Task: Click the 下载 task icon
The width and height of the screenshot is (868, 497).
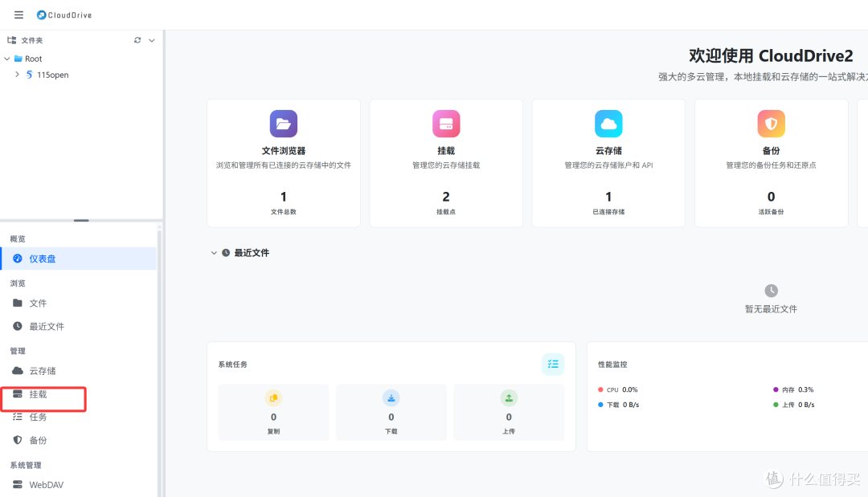Action: point(391,398)
